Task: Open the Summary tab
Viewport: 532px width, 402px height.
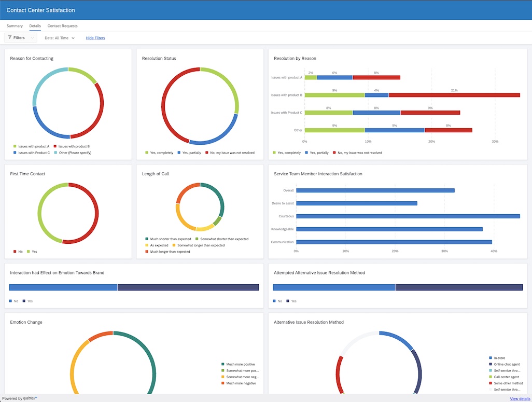Action: [15, 26]
